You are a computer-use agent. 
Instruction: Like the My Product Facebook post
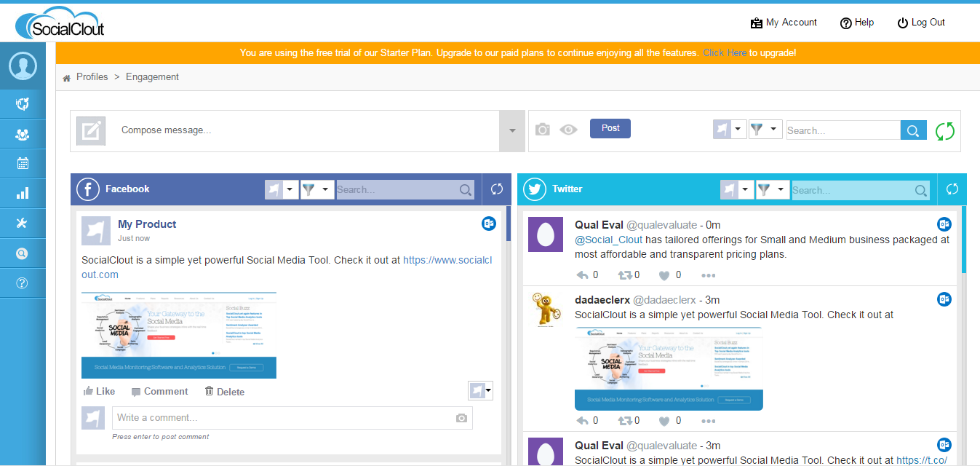point(99,391)
